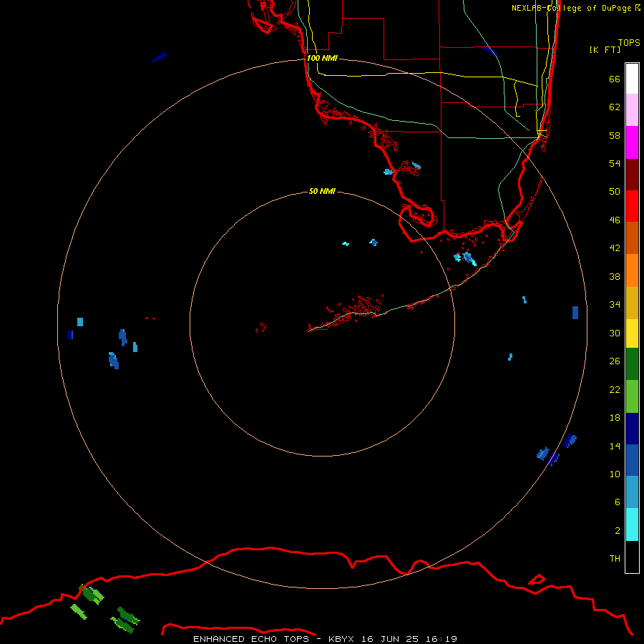Click the '2' legend value

(x=618, y=531)
